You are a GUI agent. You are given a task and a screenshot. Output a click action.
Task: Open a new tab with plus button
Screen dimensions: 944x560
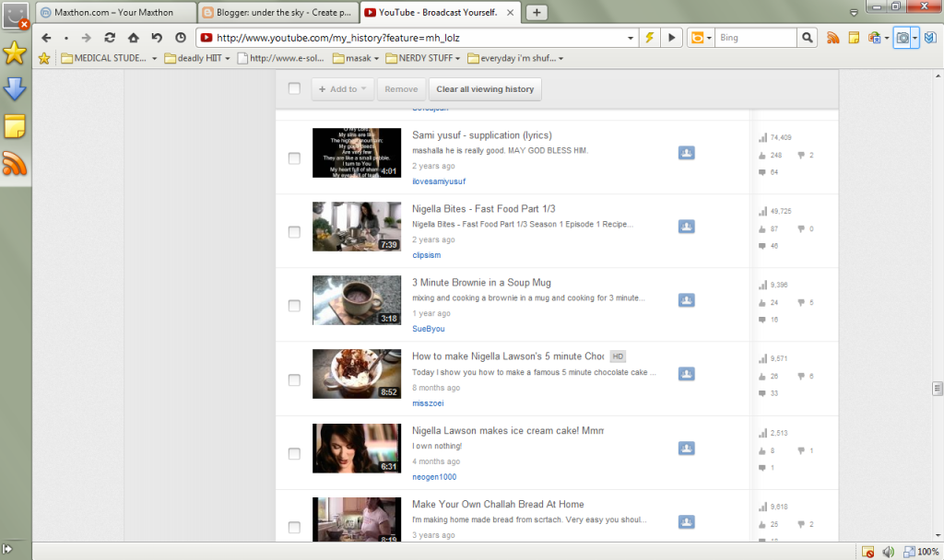coord(537,13)
